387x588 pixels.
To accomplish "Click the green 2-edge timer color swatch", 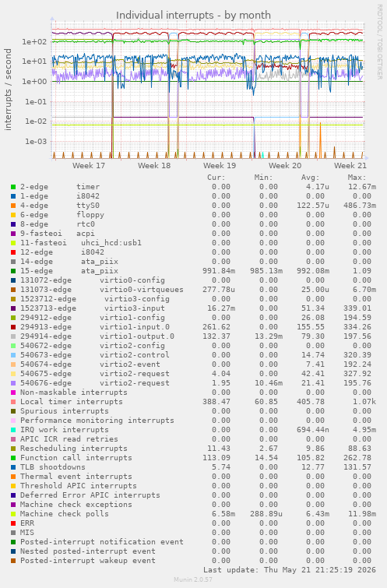I will (x=13, y=187).
